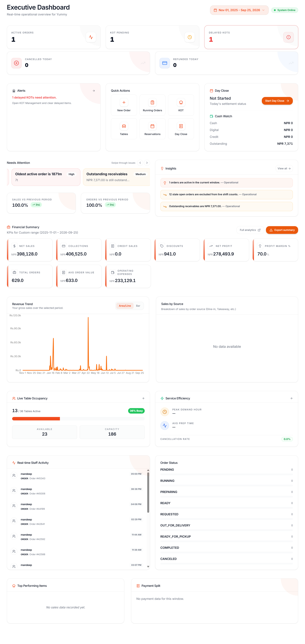Click the System Online status badge
The image size is (305, 644).
[285, 10]
